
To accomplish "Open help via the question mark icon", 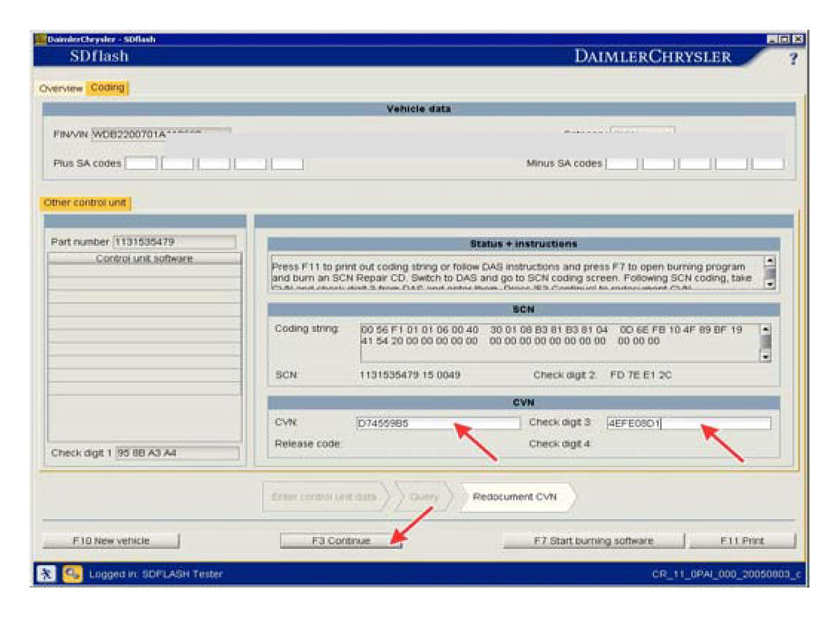I will tap(793, 58).
